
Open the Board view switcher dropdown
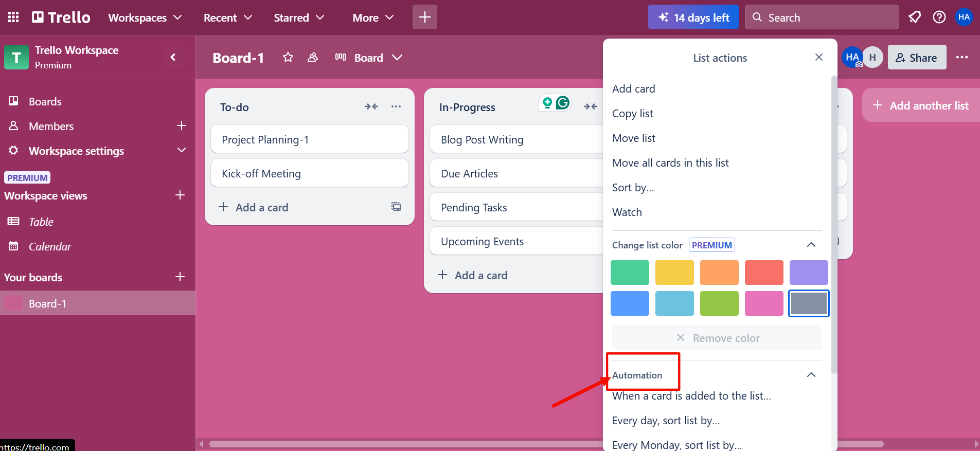(x=368, y=57)
